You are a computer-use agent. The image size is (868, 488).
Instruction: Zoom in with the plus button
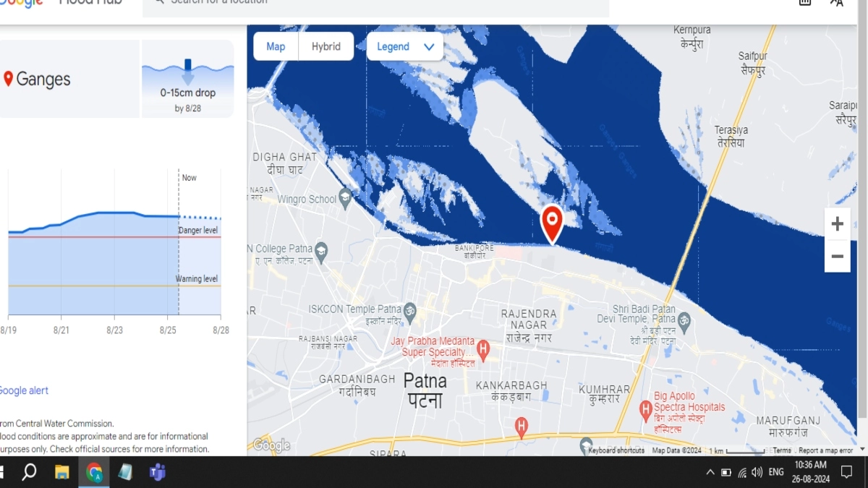pos(837,224)
